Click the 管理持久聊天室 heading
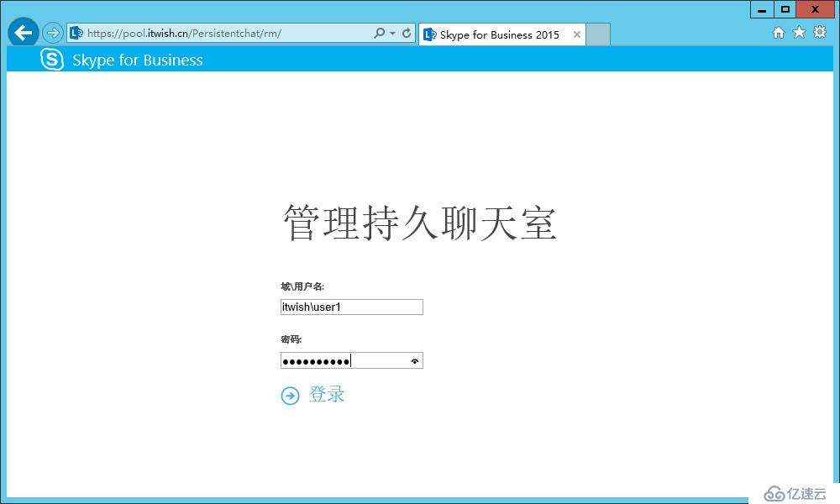 (x=419, y=223)
